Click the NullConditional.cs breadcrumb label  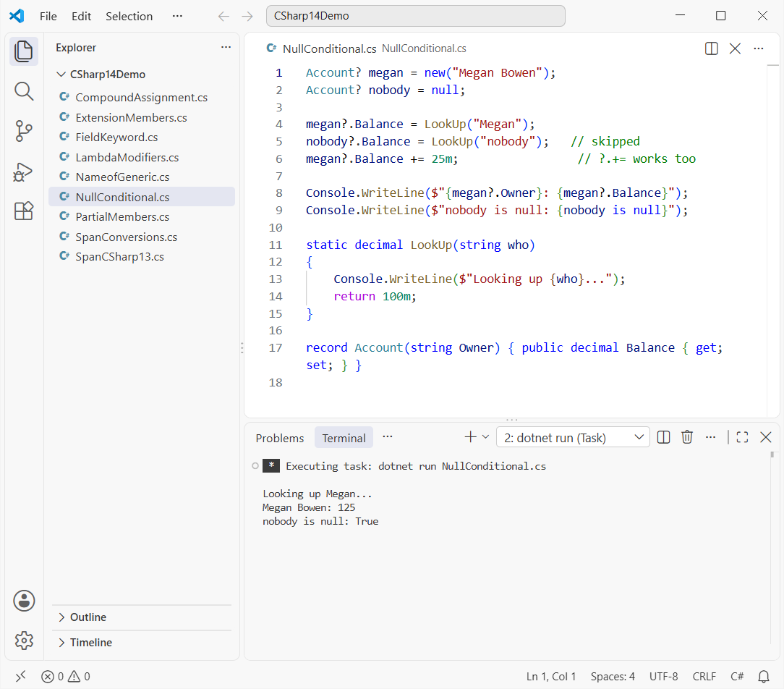pos(424,48)
